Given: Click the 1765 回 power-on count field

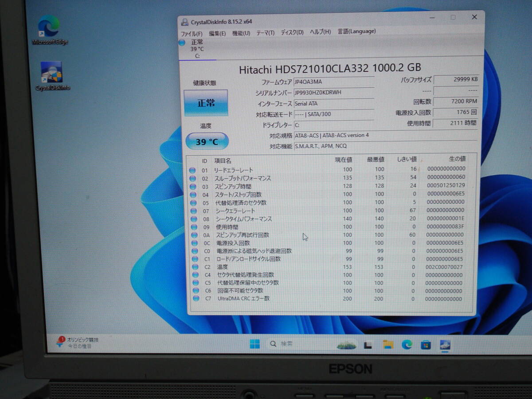Looking at the screenshot, I should (456, 113).
